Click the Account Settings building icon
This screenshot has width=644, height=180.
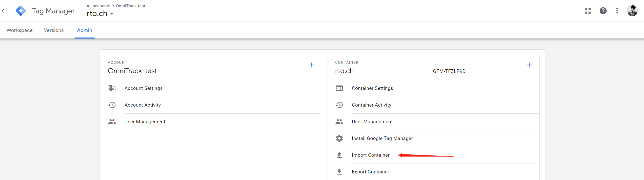pos(112,88)
